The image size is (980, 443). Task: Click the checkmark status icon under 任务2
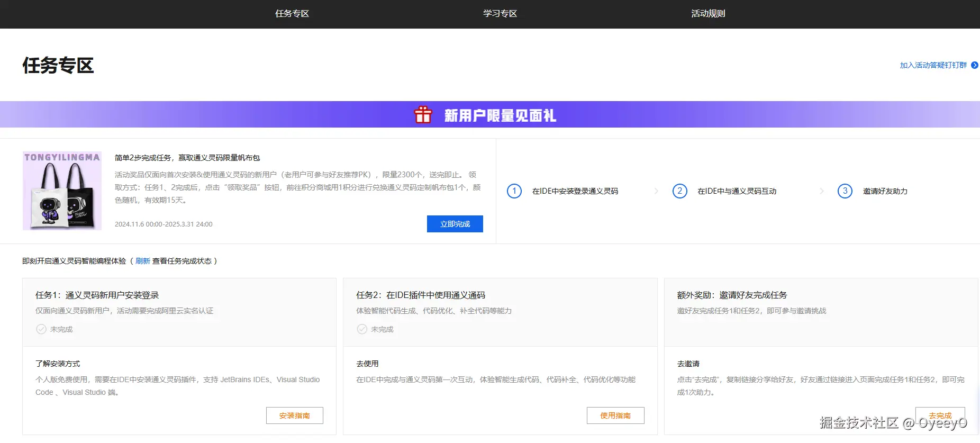pos(362,329)
